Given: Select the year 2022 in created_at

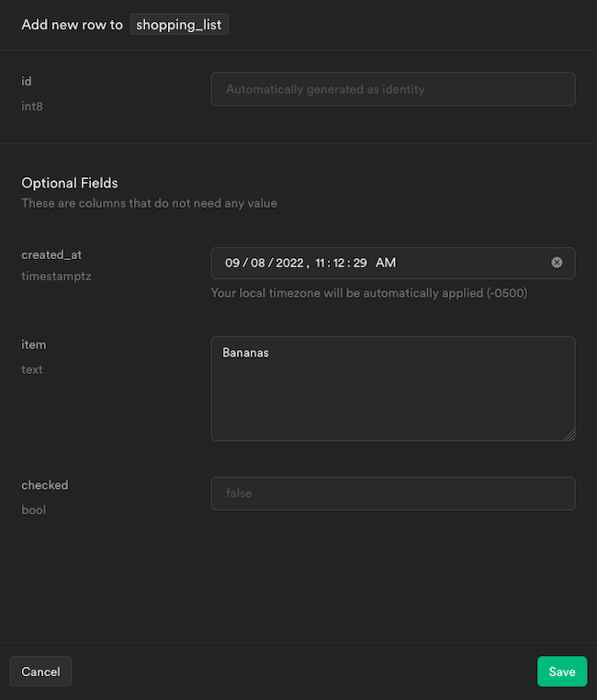Looking at the screenshot, I should 289,263.
